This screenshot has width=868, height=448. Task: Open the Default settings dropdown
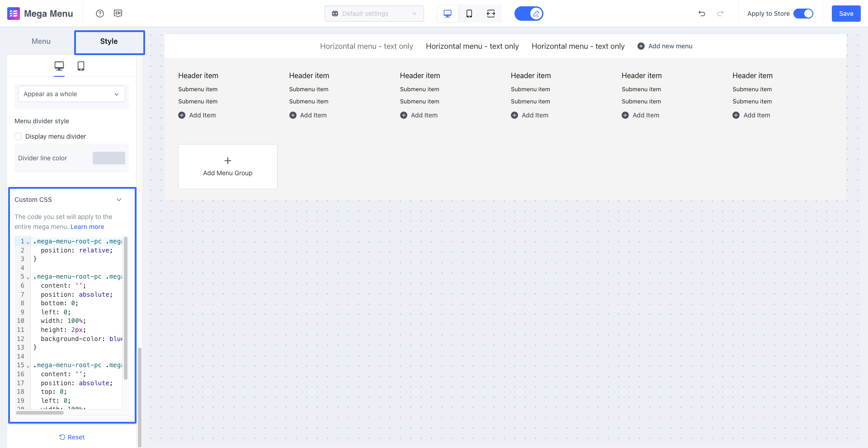point(374,14)
